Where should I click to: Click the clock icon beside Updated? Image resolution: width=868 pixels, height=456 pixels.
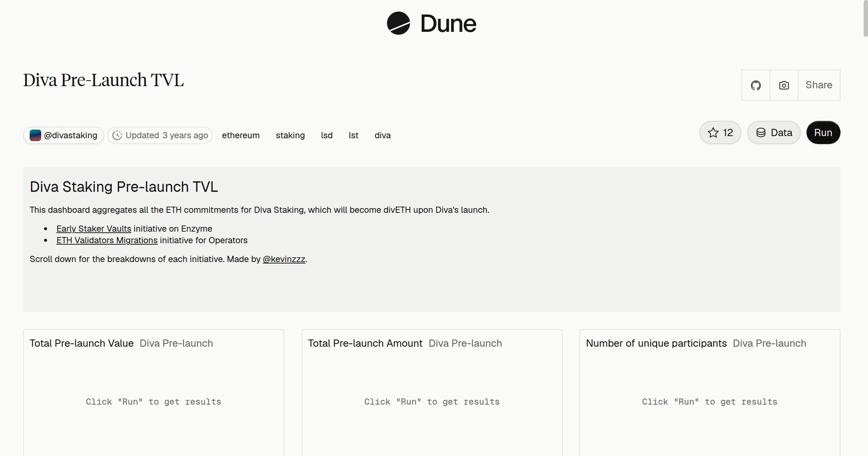(x=117, y=135)
